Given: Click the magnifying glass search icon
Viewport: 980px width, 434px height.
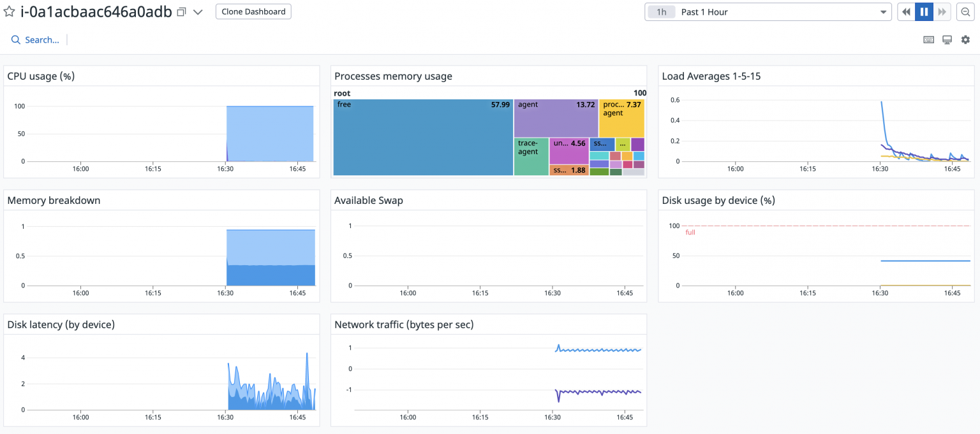Looking at the screenshot, I should pos(16,40).
